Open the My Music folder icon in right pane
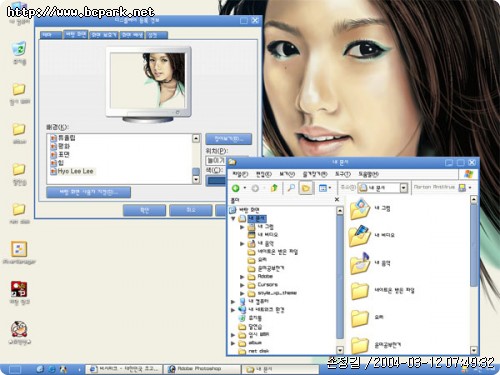Screen dimensions: 500x375 (x=360, y=263)
